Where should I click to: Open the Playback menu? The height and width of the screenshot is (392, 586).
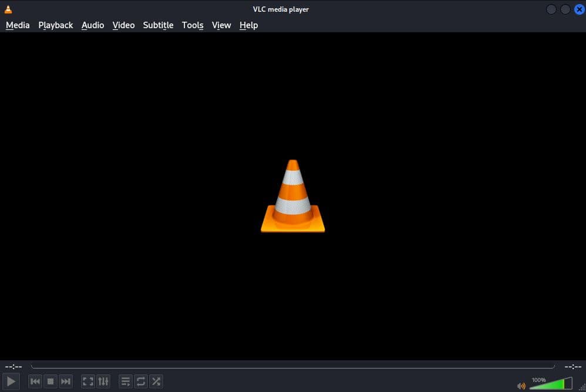[x=56, y=25]
